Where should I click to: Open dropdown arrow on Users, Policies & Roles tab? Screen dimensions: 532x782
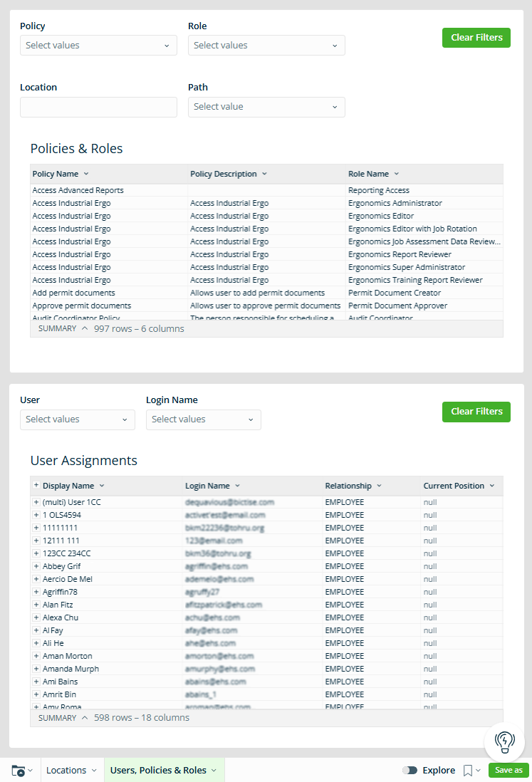point(214,771)
